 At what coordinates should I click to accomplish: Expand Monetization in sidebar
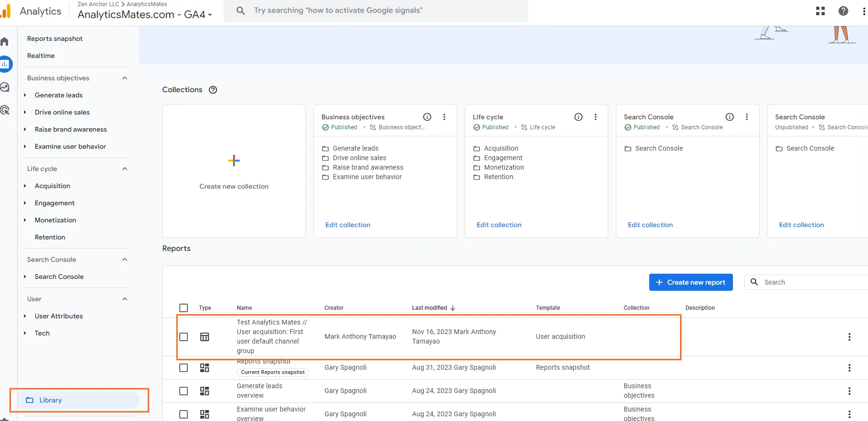click(x=25, y=220)
